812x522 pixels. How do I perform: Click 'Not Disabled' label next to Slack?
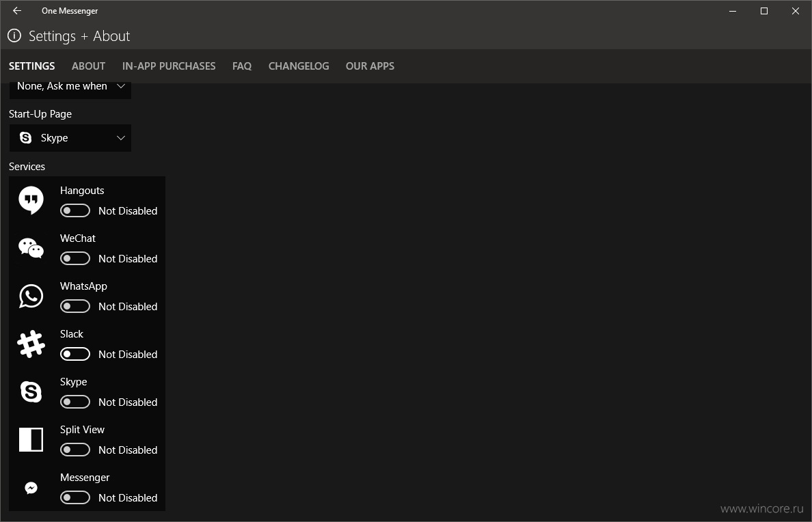click(x=128, y=354)
